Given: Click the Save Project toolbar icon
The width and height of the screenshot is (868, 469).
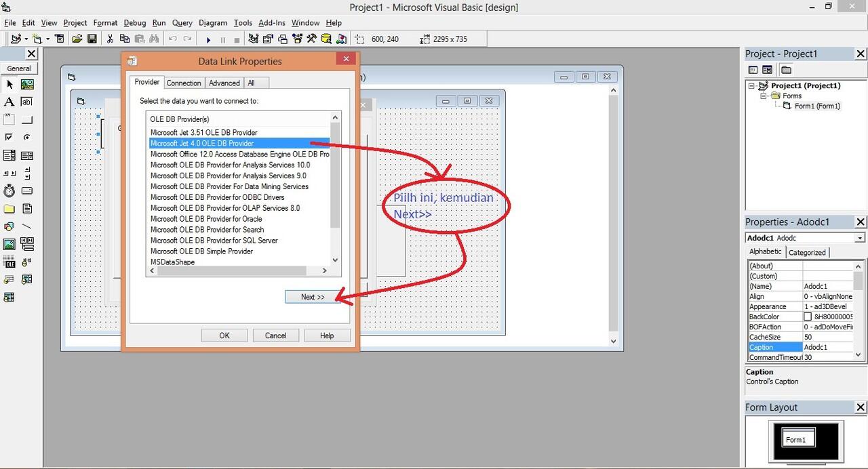Looking at the screenshot, I should 92,39.
